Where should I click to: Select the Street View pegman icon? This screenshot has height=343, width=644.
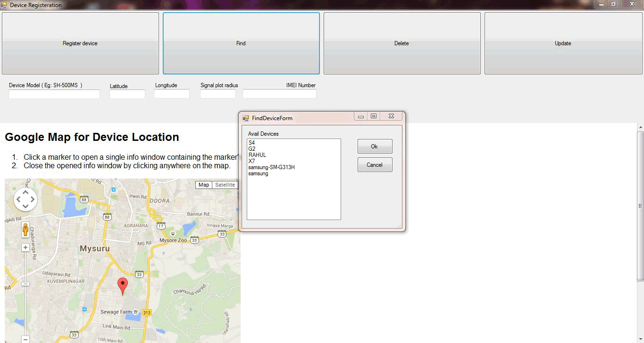coord(25,230)
